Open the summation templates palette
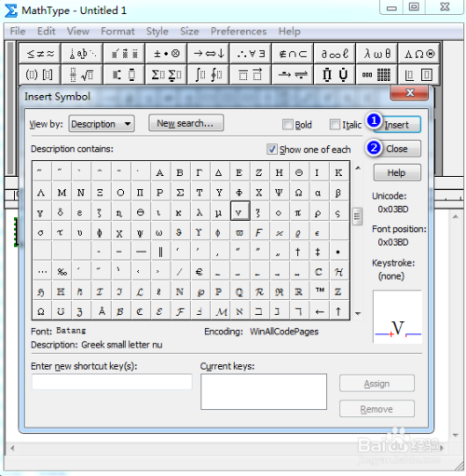Screen dimensions: 466x476 pyautogui.click(x=166, y=75)
